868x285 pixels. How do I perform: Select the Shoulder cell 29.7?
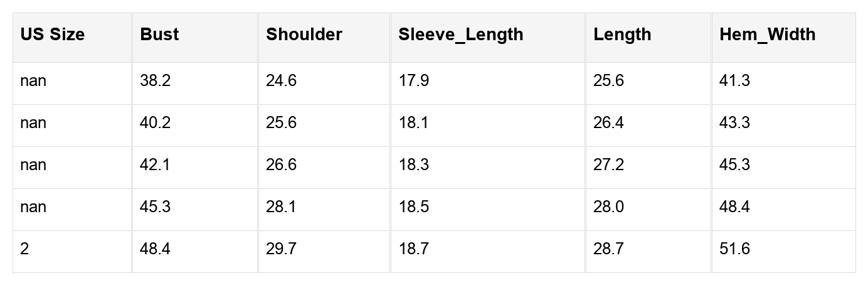[282, 249]
